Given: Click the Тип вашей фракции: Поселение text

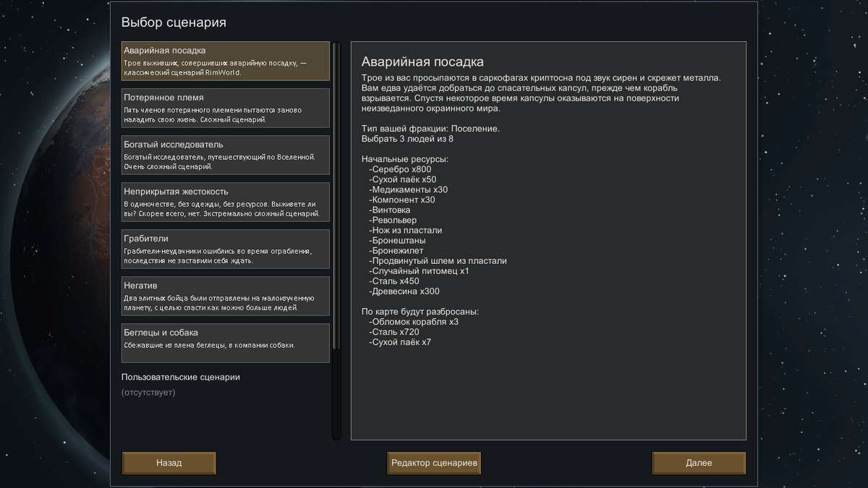Looking at the screenshot, I should point(430,129).
